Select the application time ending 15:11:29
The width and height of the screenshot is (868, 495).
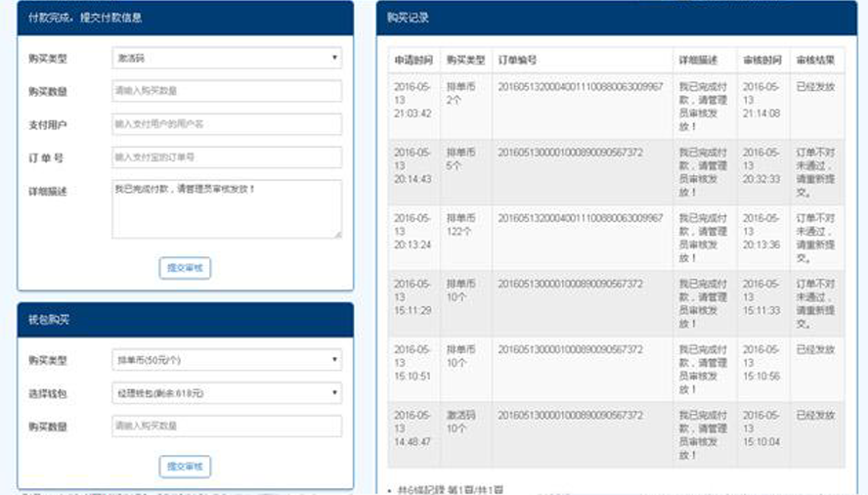(412, 297)
